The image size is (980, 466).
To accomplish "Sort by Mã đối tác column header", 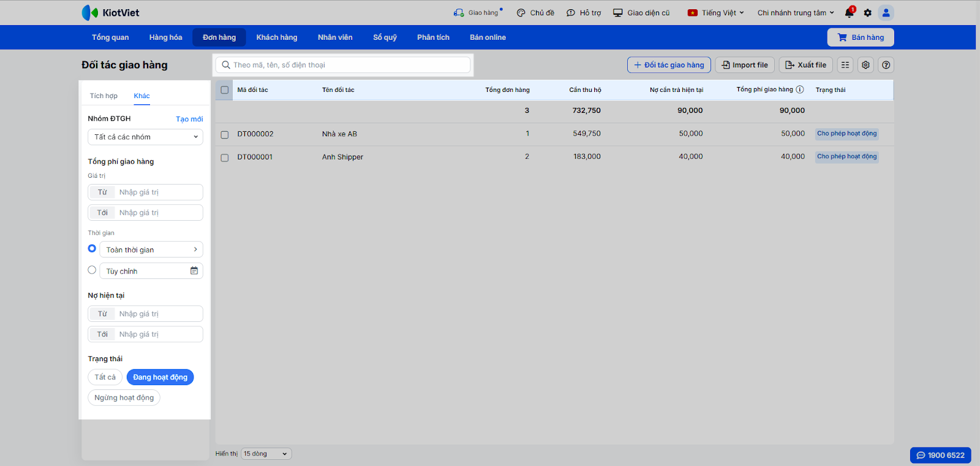I will [253, 90].
